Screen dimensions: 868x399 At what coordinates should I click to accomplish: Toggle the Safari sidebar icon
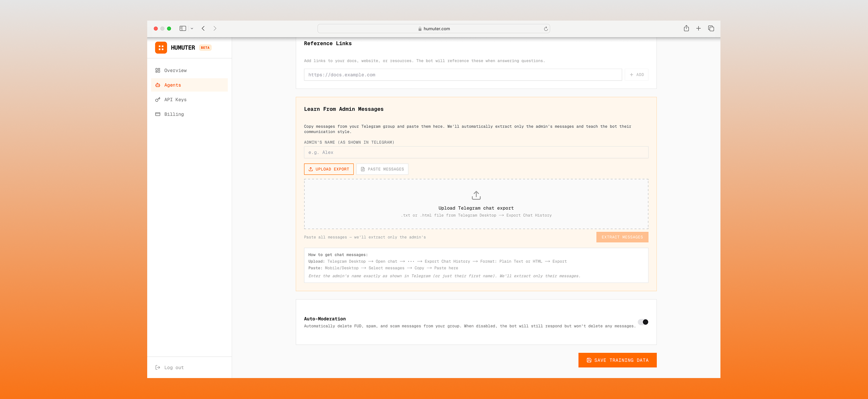click(183, 29)
